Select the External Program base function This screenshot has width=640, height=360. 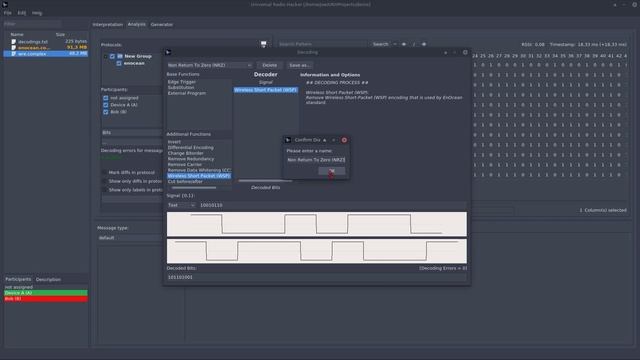click(187, 93)
